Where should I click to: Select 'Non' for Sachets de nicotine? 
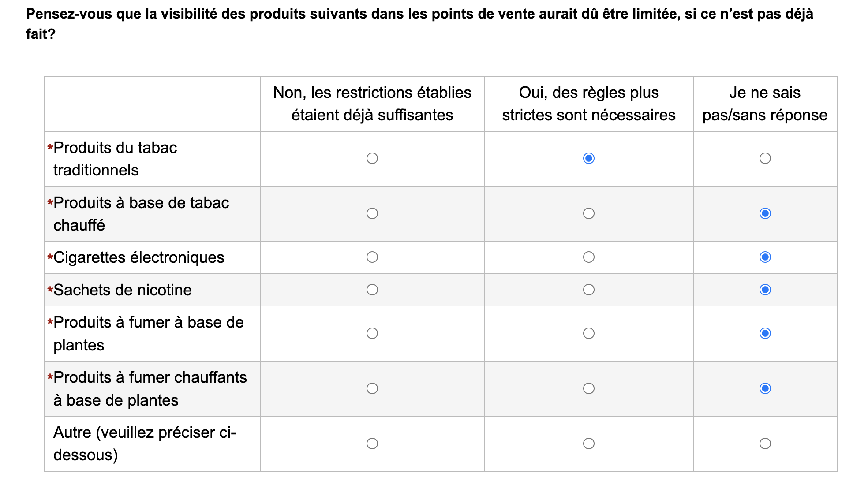pyautogui.click(x=372, y=290)
